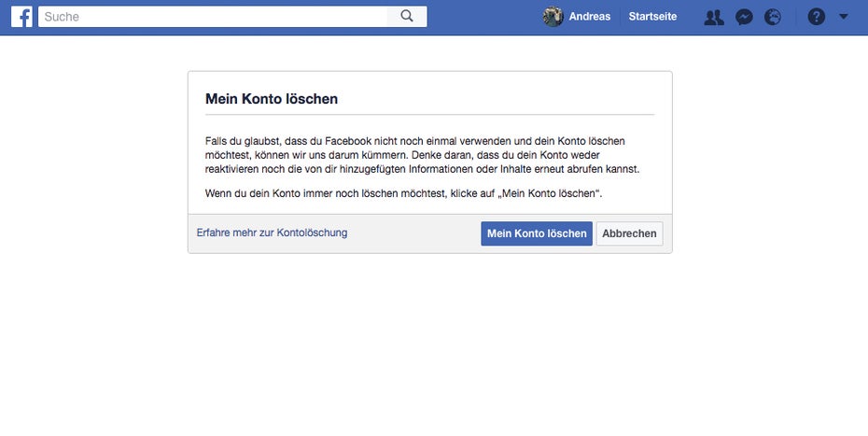Open Andreas profile picture thumbnail

coord(553,17)
